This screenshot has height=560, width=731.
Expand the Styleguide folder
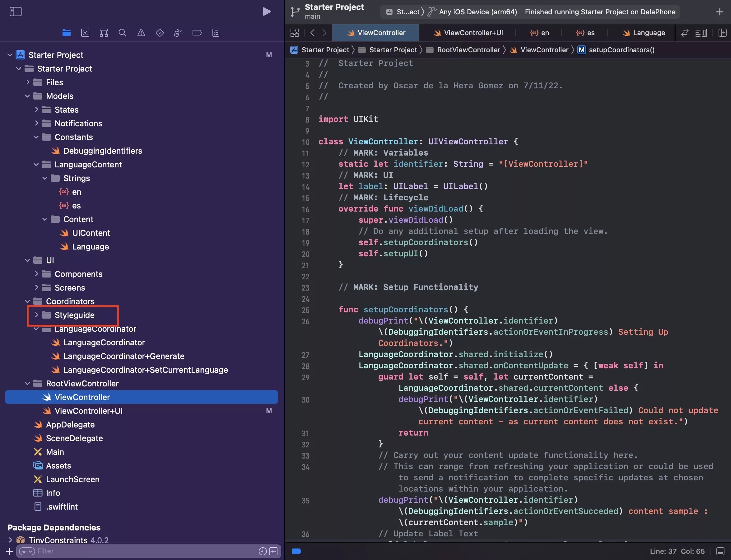pos(37,315)
